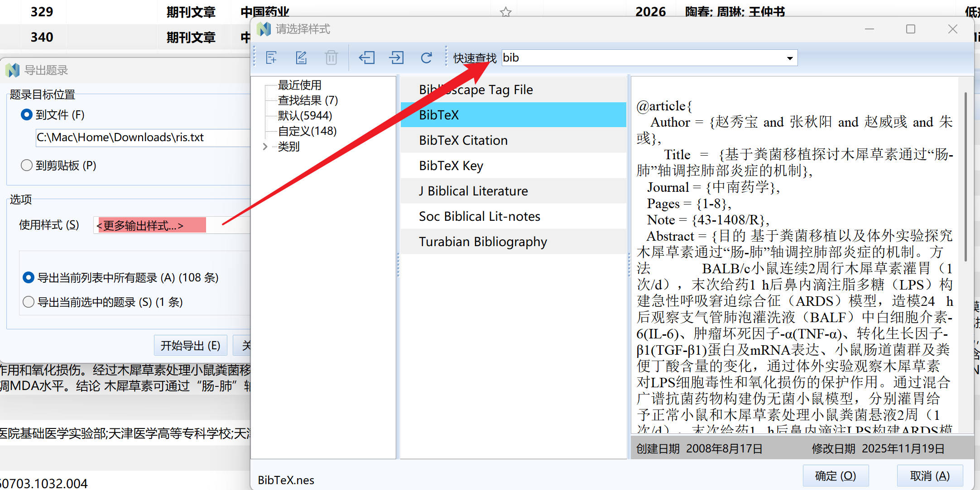This screenshot has height=490, width=980.
Task: Choose 导出当前选中的题录 radio button
Action: tap(29, 302)
